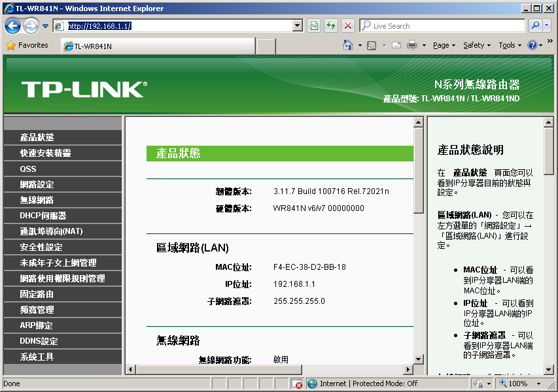Click the Compatibility View icon
This screenshot has height=392, width=558.
click(314, 26)
